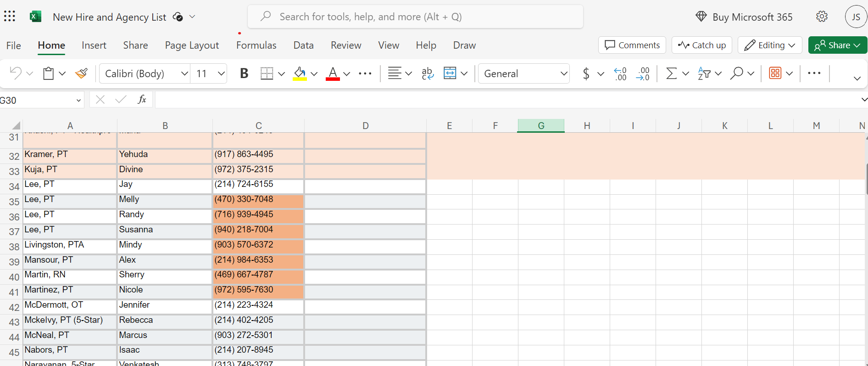Switch the Editing mode button
This screenshot has height=366, width=868.
[x=769, y=45]
